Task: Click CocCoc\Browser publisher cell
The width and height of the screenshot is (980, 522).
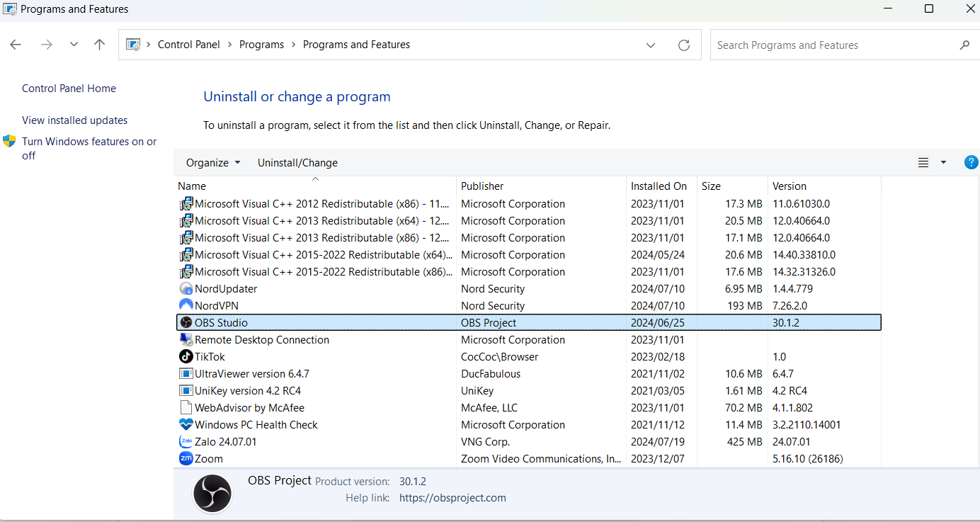Action: [x=500, y=357]
